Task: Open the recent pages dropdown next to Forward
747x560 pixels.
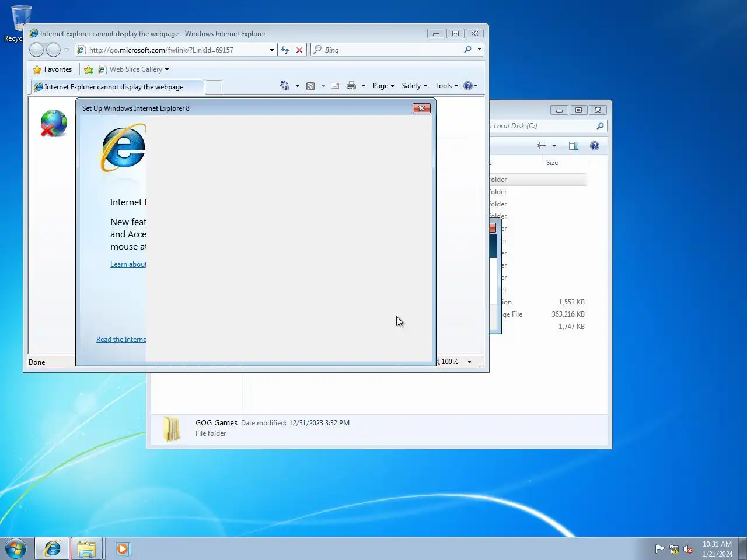Action: pyautogui.click(x=66, y=50)
